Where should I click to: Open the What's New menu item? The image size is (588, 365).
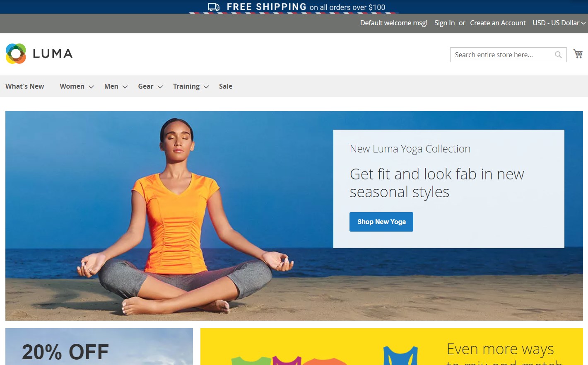click(25, 86)
